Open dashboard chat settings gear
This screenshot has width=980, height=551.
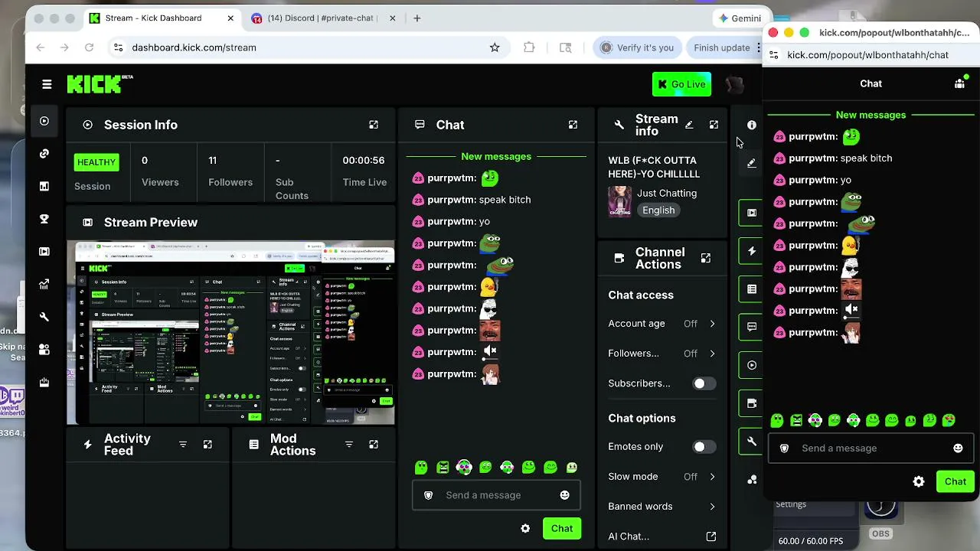coord(525,528)
